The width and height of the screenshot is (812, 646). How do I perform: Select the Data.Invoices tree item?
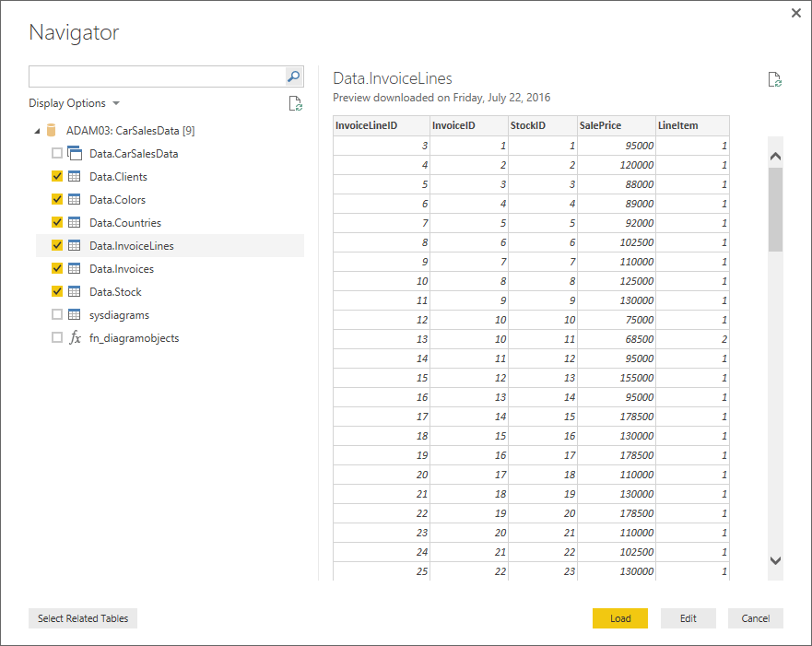point(121,269)
